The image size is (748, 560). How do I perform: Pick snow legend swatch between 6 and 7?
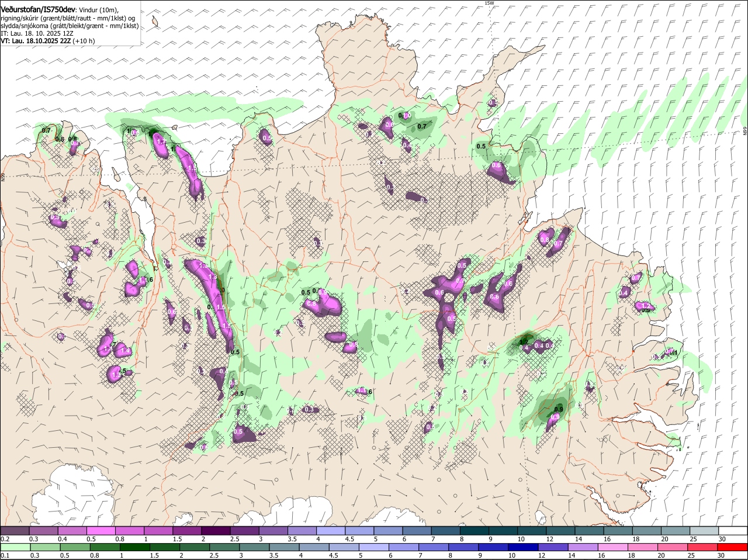pyautogui.click(x=417, y=531)
